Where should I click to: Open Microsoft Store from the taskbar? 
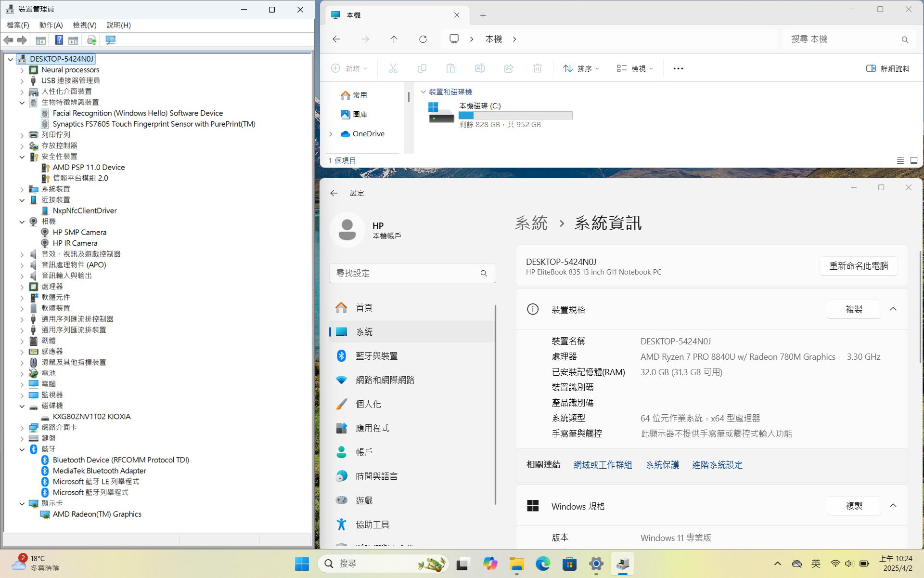tap(569, 564)
